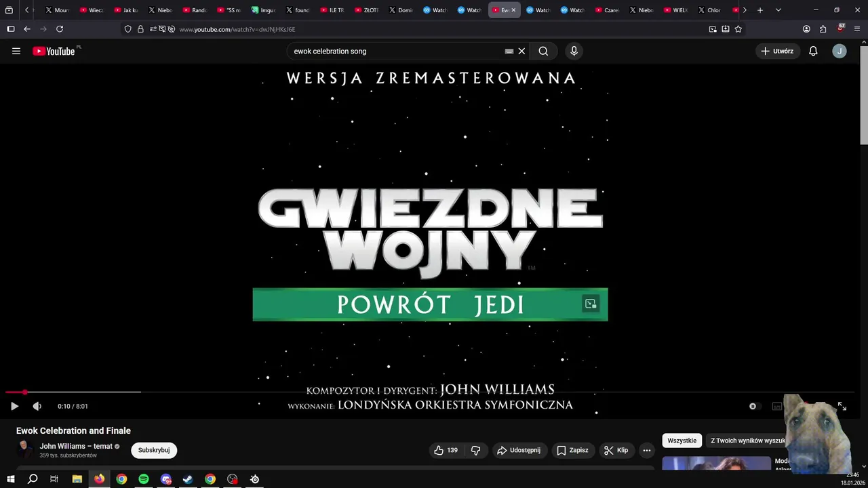Screen dimensions: 868x488
Task: Open more actions three-dot menu
Action: coord(646,450)
